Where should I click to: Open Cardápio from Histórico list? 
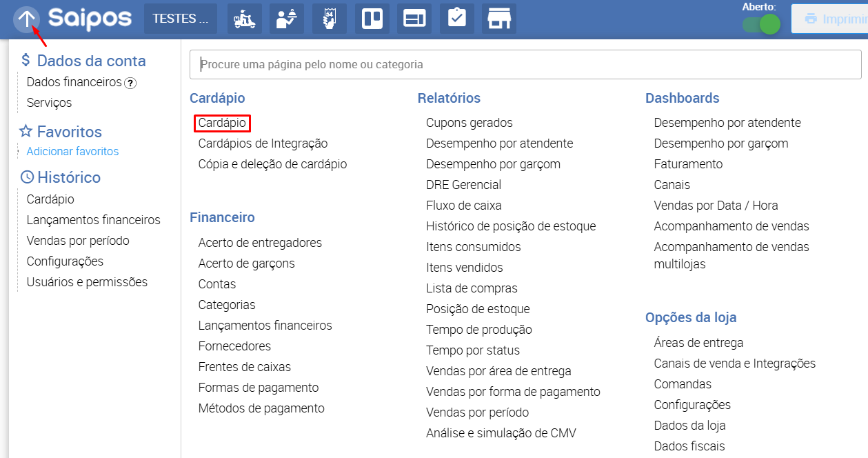click(x=50, y=199)
